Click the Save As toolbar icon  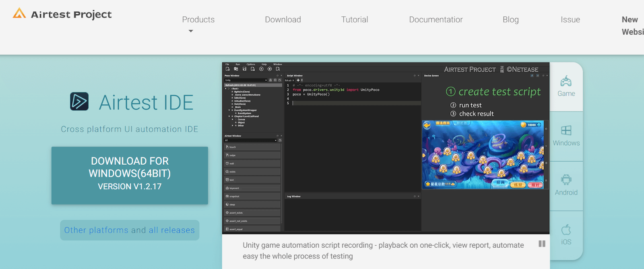253,69
